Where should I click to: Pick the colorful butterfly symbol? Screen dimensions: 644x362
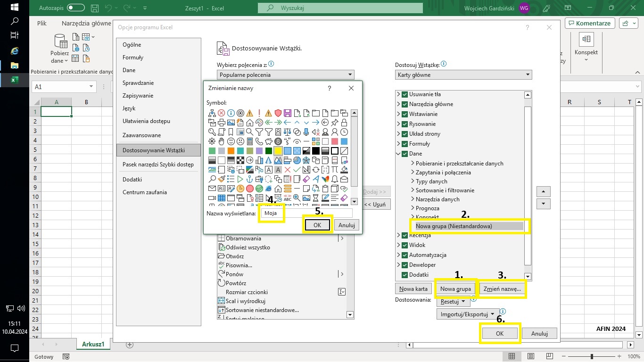[325, 179]
